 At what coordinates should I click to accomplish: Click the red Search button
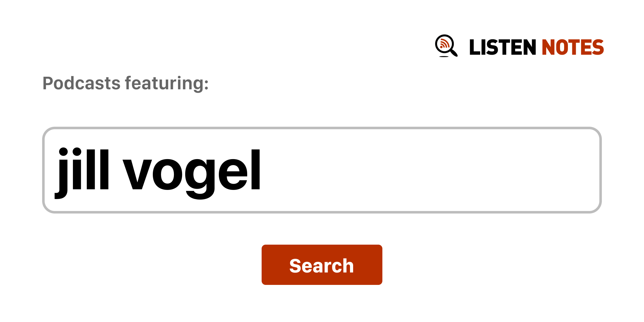click(x=322, y=265)
